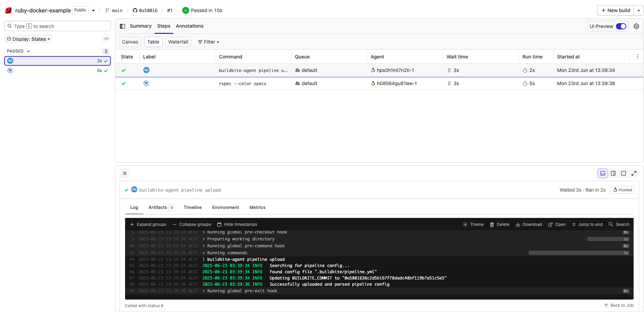The width and height of the screenshot is (644, 312).
Task: Jump to end of the log
Action: click(x=587, y=224)
